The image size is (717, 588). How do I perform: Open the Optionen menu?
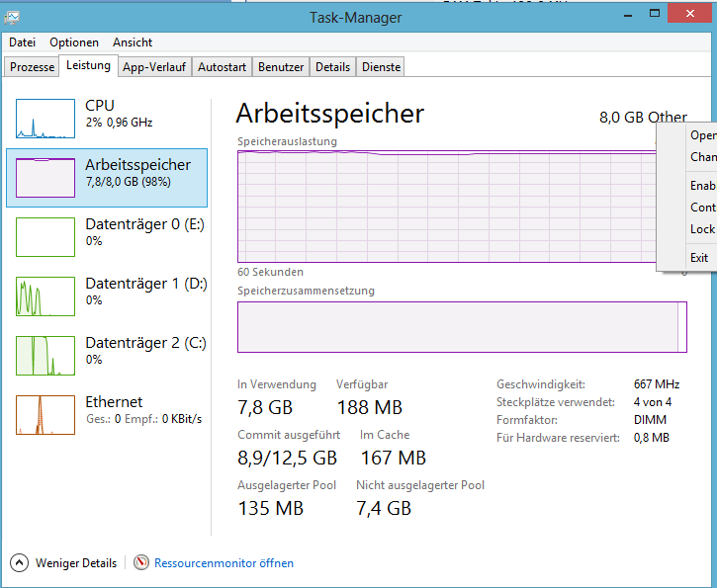coord(74,42)
